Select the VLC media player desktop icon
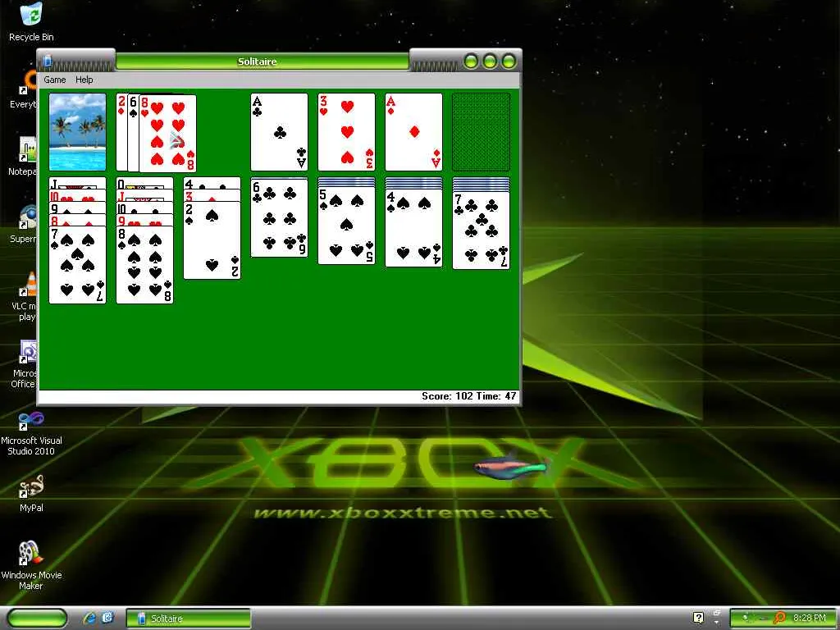Screen dimensions: 840x630 click(x=25, y=297)
